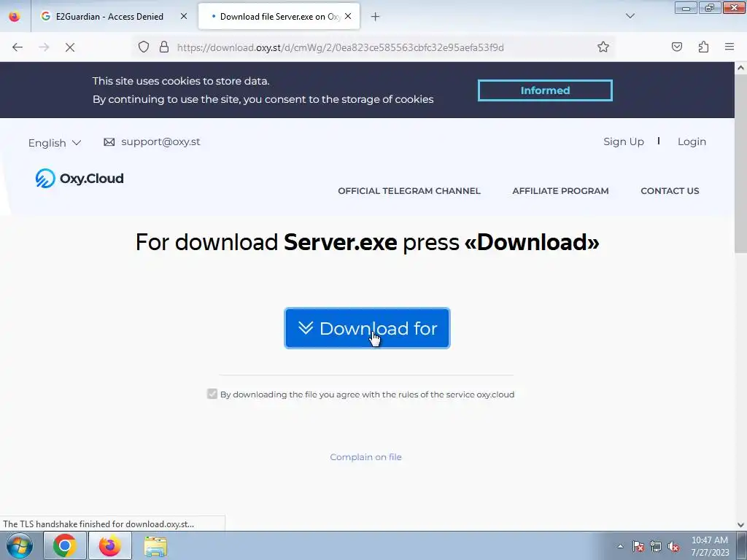Viewport: 747px width, 560px height.
Task: Close the E2Guardian Access Denied tab
Action: 184,16
